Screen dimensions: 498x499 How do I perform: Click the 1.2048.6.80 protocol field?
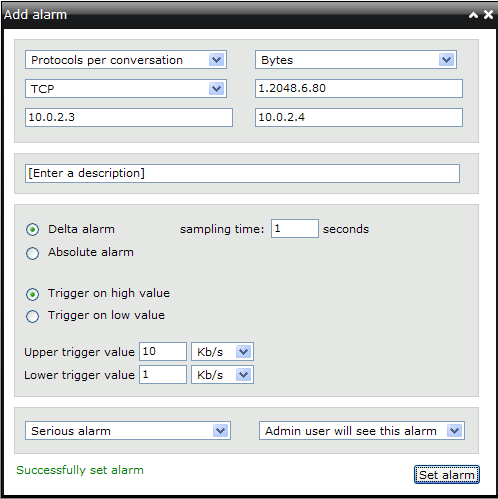pyautogui.click(x=359, y=89)
